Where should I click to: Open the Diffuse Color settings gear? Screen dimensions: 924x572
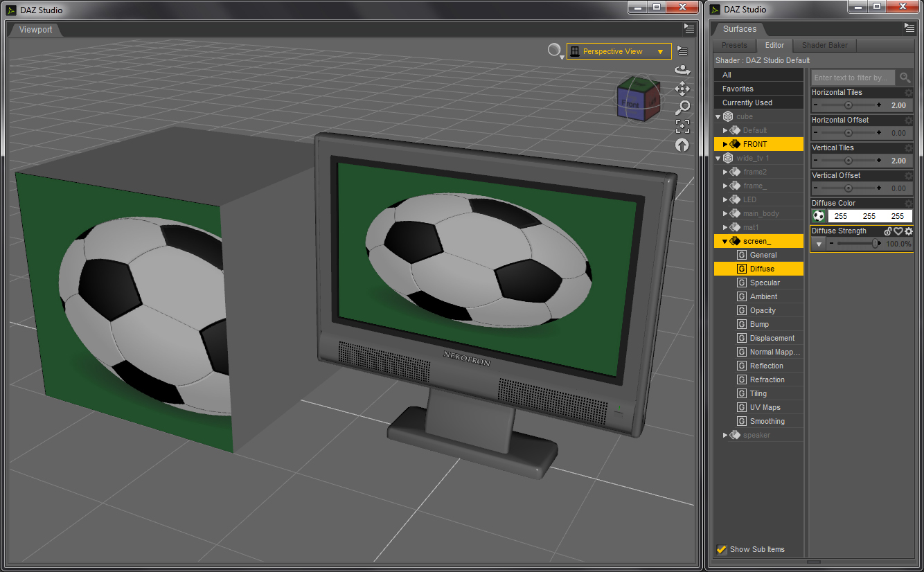pos(908,203)
